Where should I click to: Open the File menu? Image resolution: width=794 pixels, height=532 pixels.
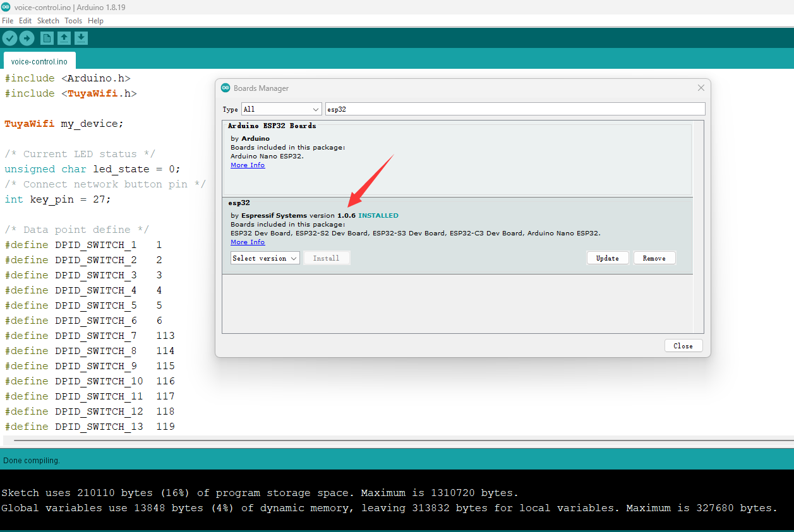coord(8,21)
